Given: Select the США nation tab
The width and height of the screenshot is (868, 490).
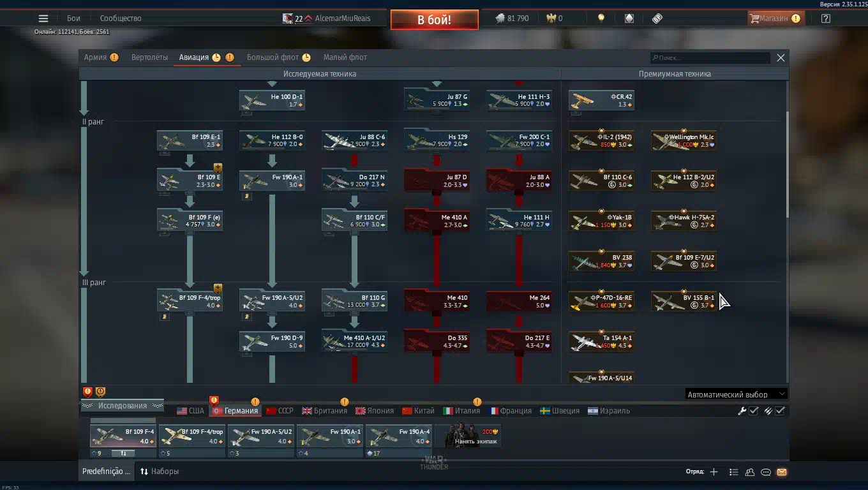Looking at the screenshot, I should point(190,411).
